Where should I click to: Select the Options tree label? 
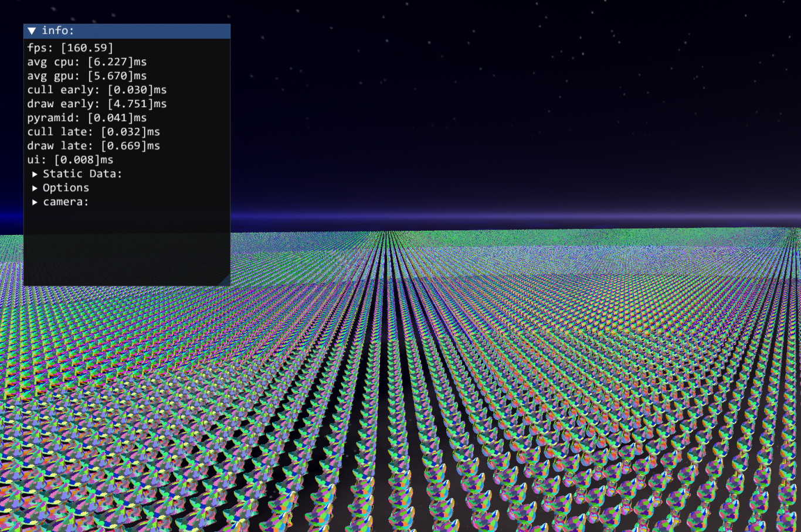pos(66,188)
